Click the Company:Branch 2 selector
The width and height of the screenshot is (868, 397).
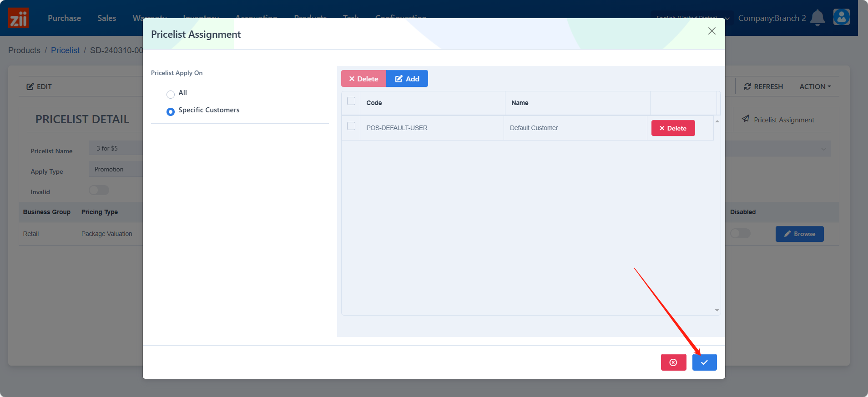point(772,18)
